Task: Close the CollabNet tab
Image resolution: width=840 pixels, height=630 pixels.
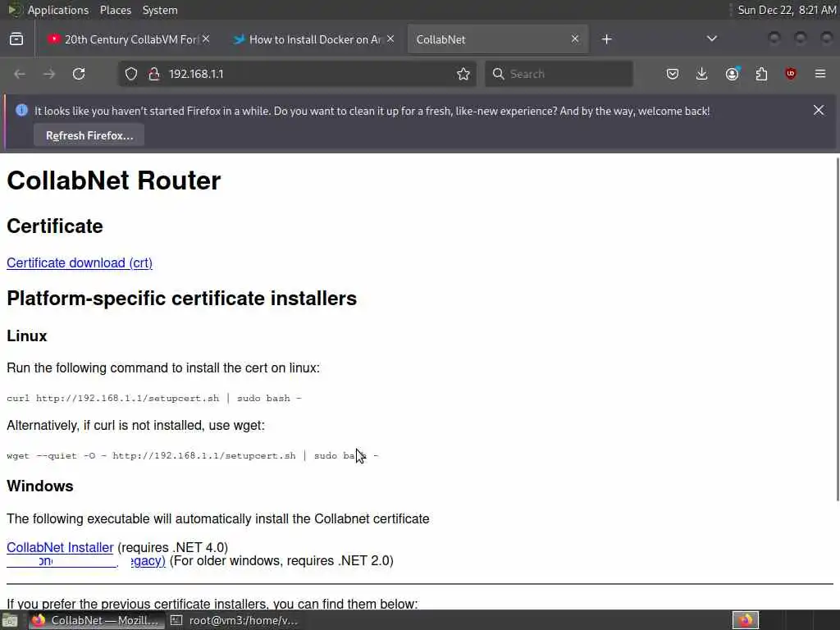Action: pos(575,39)
